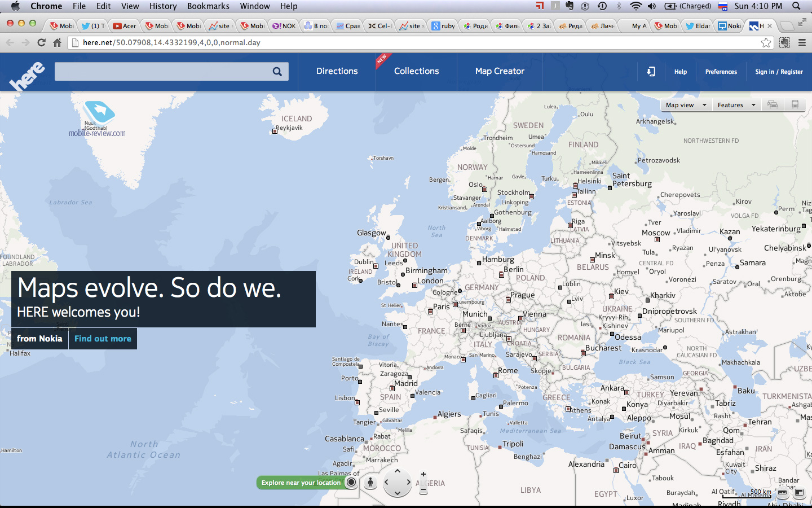Click Find out more on the banner

(x=103, y=339)
